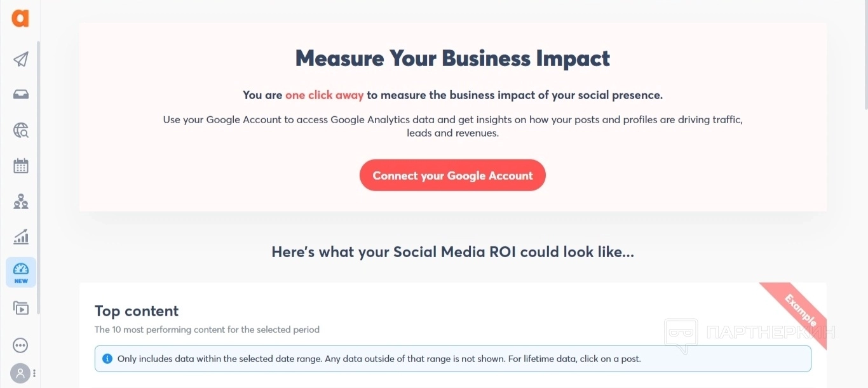
Task: Click the 'one click away' red text
Action: [324, 95]
